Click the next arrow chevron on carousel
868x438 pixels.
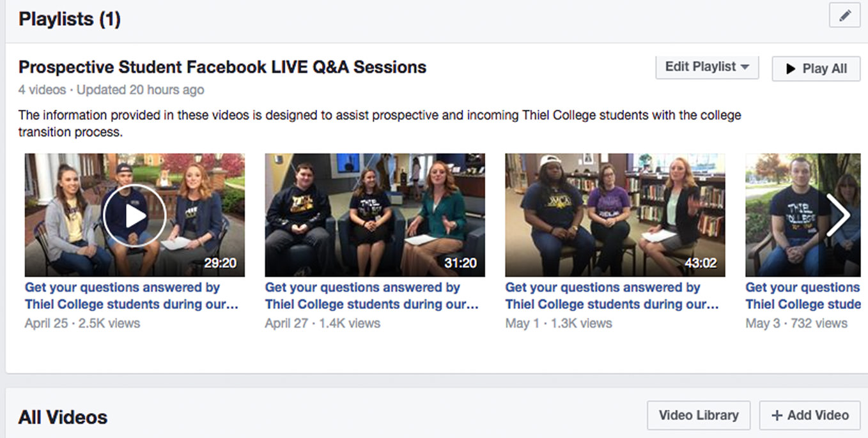click(x=837, y=215)
